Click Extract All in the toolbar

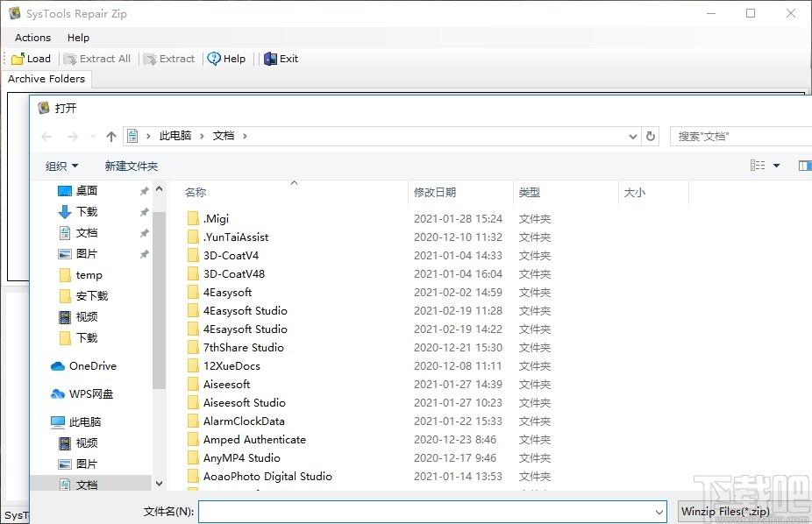click(96, 59)
